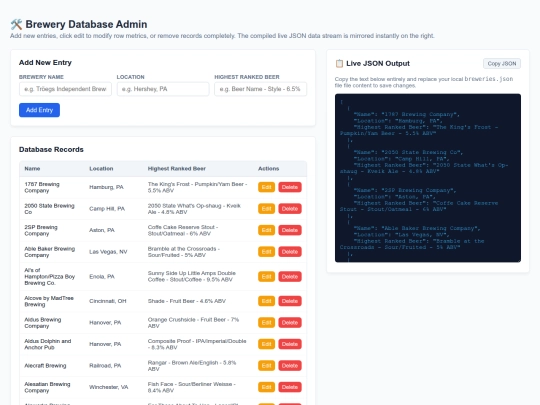540x405 pixels.
Task: Delete the Alecraft Brewing row
Action: pos(290,365)
